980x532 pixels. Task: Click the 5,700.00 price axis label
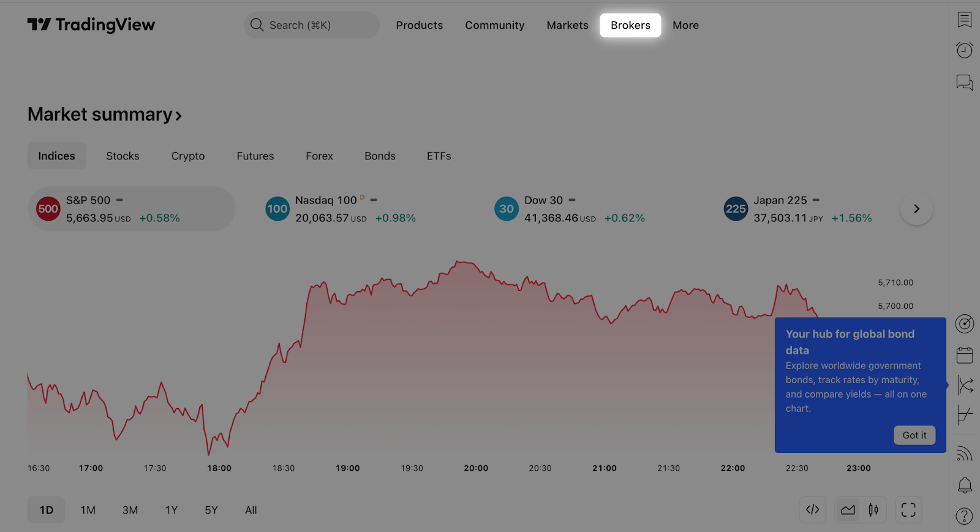tap(895, 306)
